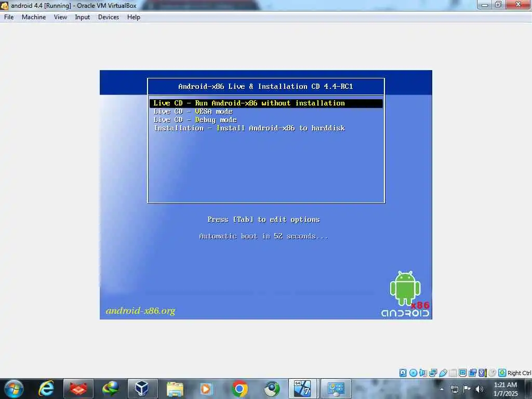The height and width of the screenshot is (399, 532).
Task: Open the View menu
Action: (60, 17)
